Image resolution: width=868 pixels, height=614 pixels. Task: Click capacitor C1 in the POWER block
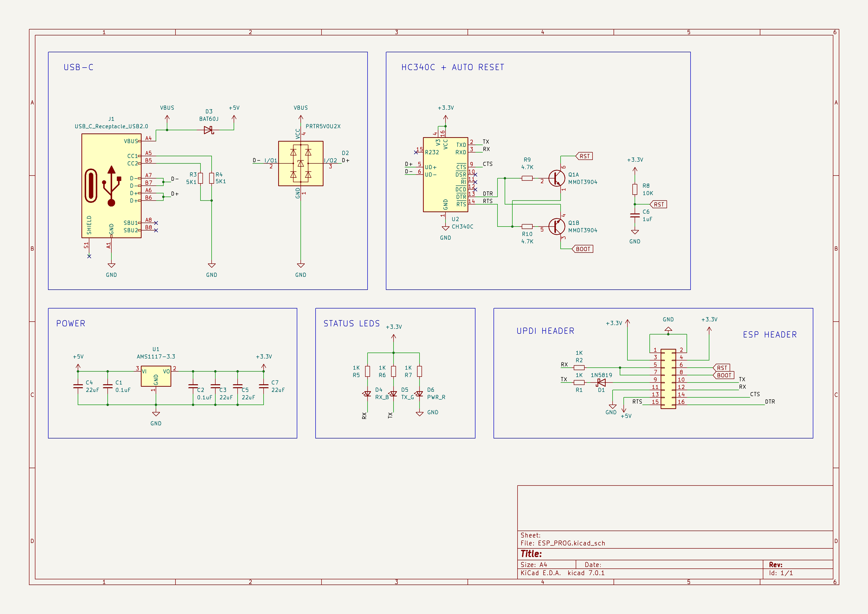pos(108,386)
